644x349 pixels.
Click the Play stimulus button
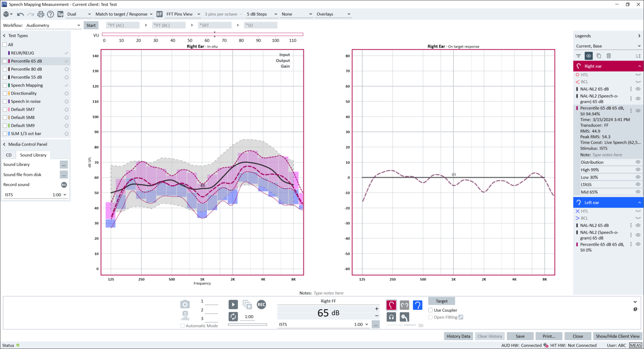(233, 304)
